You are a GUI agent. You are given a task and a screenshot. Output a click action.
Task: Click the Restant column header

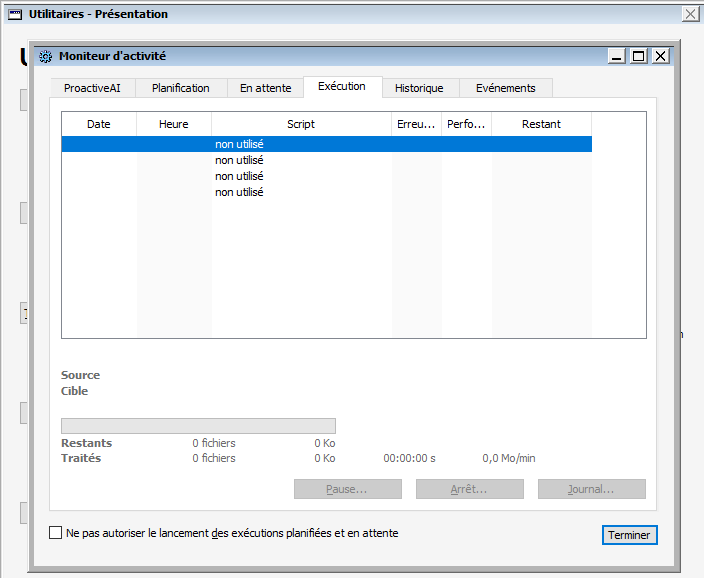point(541,124)
